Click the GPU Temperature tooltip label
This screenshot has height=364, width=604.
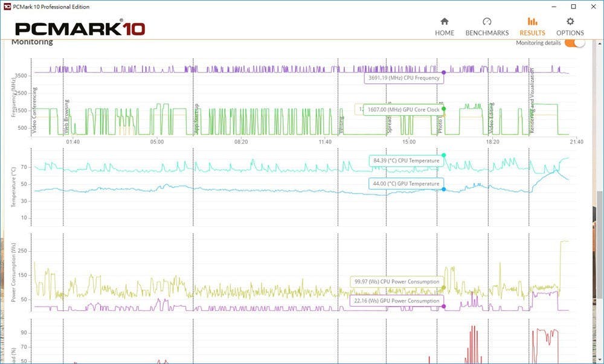click(406, 184)
